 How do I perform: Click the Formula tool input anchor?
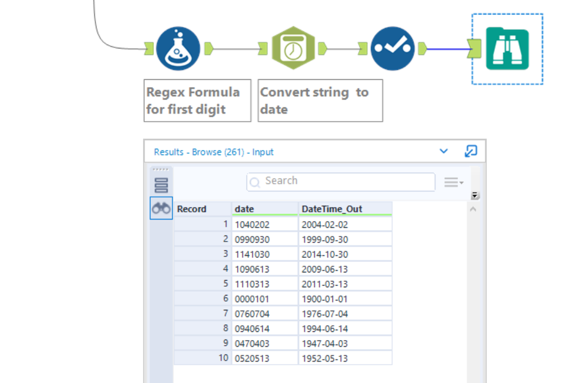[149, 48]
